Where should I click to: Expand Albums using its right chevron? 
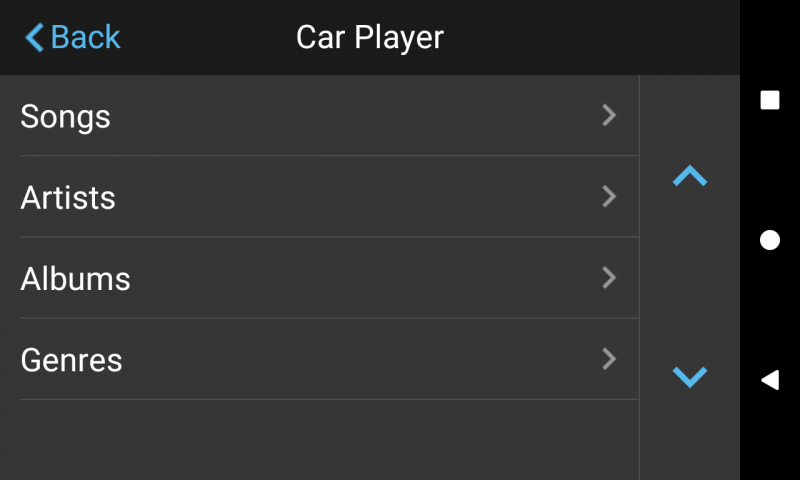[609, 278]
